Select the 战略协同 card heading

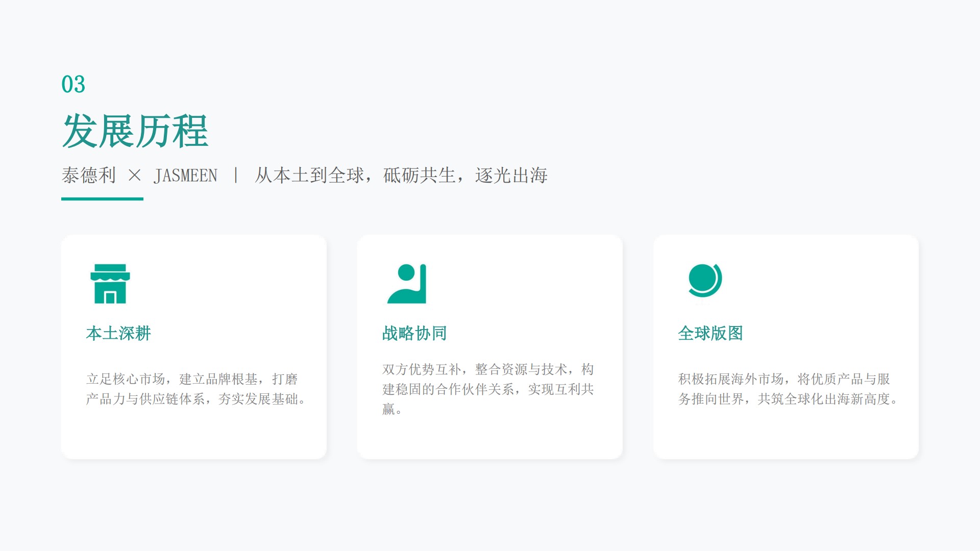(x=414, y=333)
